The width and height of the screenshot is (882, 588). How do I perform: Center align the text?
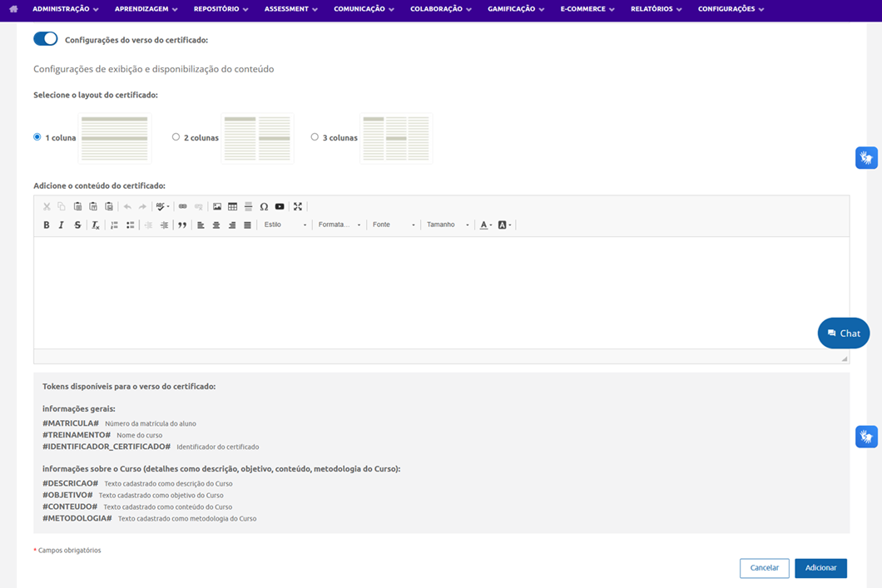216,225
